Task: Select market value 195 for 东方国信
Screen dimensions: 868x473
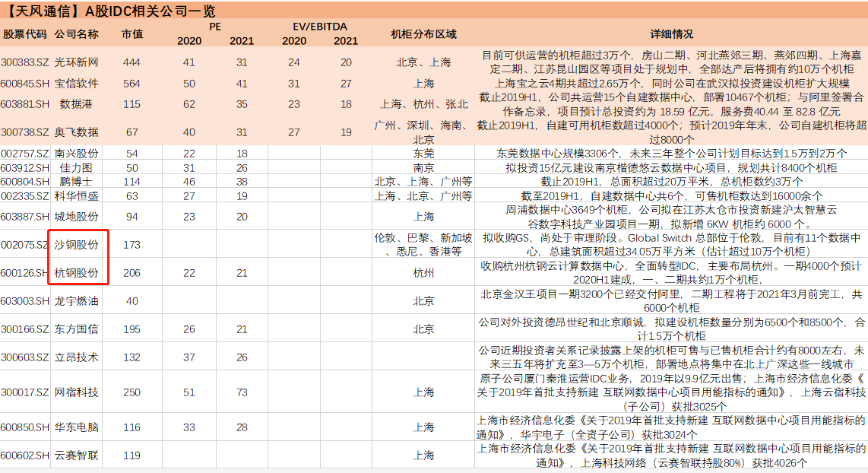Action: pos(131,329)
